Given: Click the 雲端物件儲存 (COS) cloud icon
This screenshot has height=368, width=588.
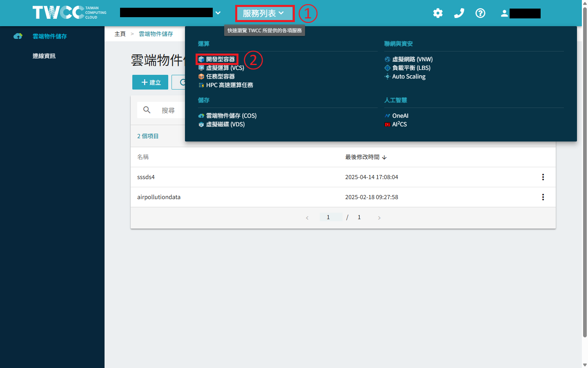Looking at the screenshot, I should click(x=201, y=116).
